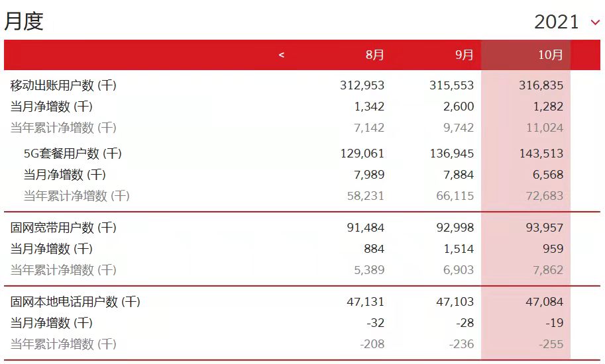Viewport: 605px width, 364px height.
Task: Click the 月度 heading
Action: [x=24, y=21]
